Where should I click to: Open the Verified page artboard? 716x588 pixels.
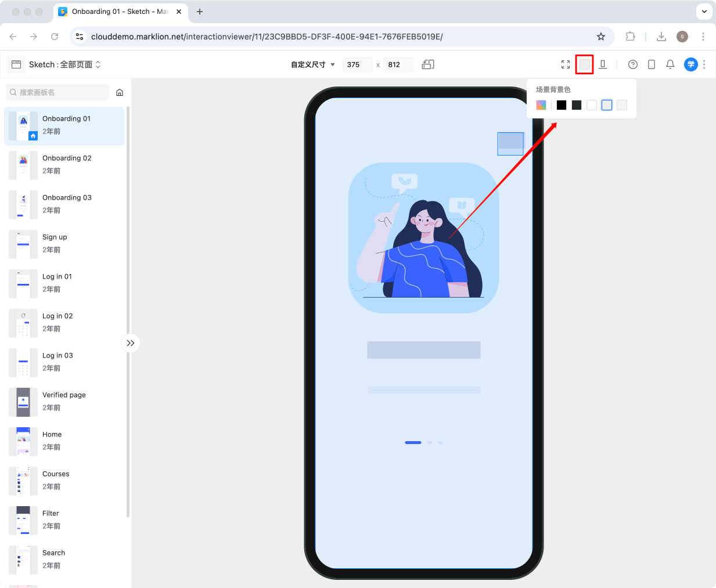(64, 402)
